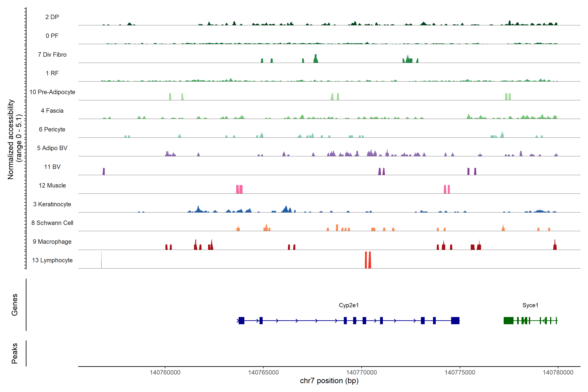Click the 140760000 axis tick label
The width and height of the screenshot is (588, 392).
tap(165, 373)
